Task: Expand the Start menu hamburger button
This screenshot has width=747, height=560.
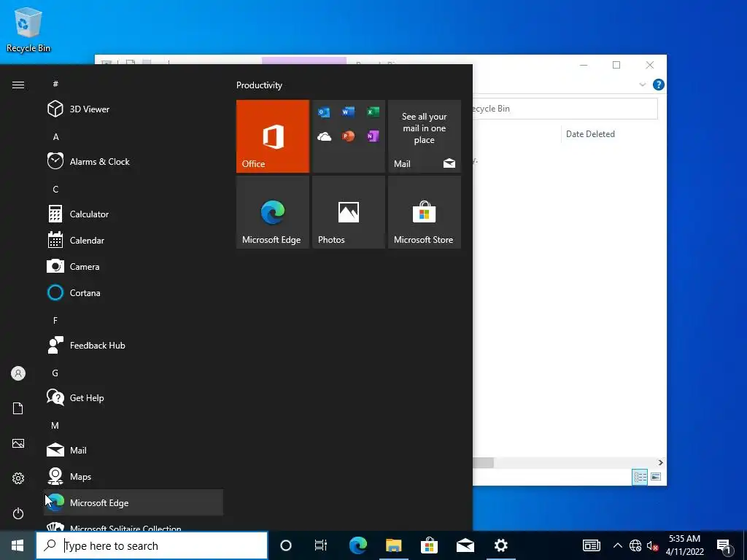Action: (x=18, y=85)
